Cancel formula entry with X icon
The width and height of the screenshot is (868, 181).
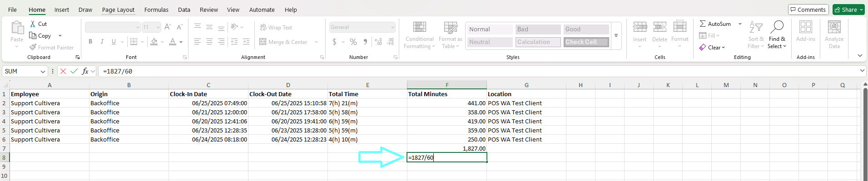coord(63,71)
